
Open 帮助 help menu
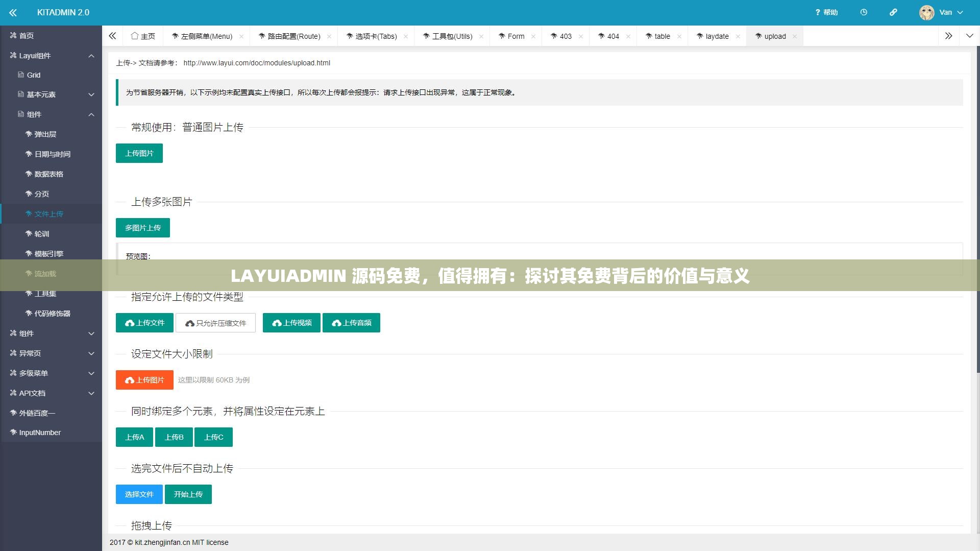826,12
